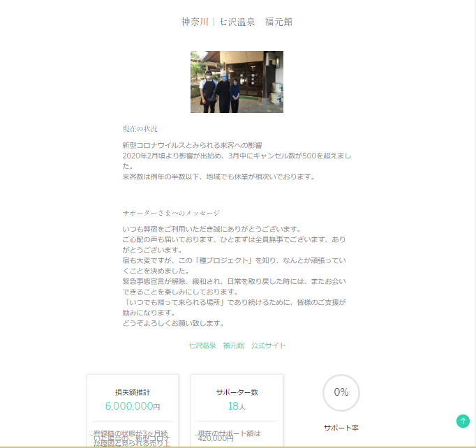476x448 pixels.
Task: Click the line 来客数は例年の半数以下
Action: (218, 177)
